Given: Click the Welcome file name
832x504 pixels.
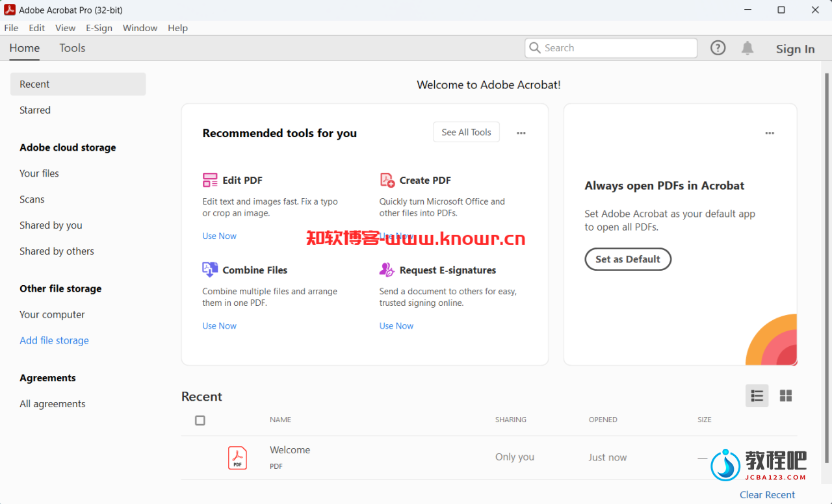Looking at the screenshot, I should [x=290, y=449].
